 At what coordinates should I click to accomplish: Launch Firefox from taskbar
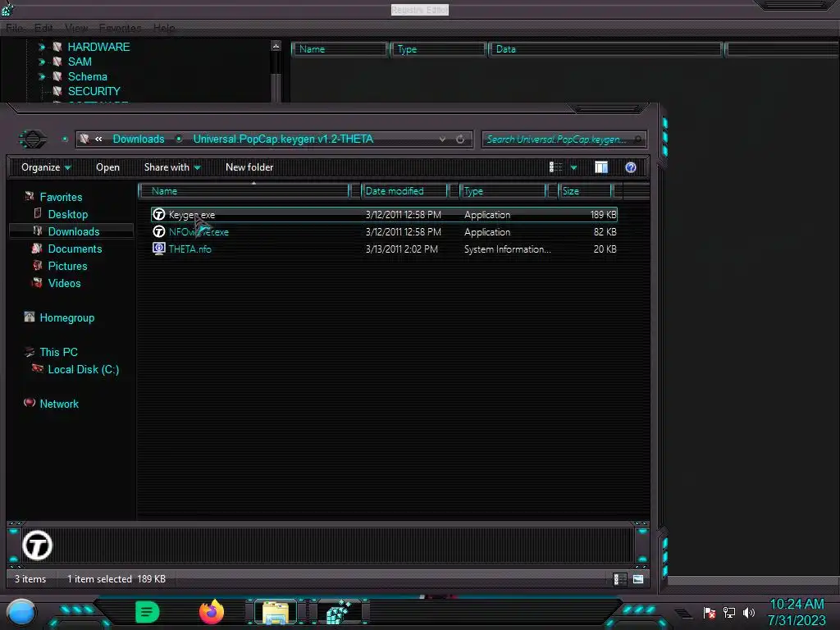[x=212, y=612]
